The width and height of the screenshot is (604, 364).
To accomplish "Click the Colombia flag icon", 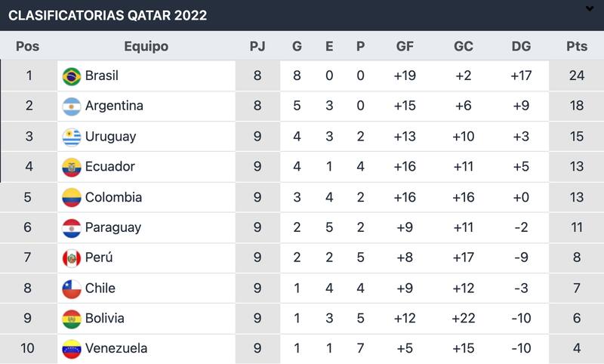I will [x=72, y=197].
